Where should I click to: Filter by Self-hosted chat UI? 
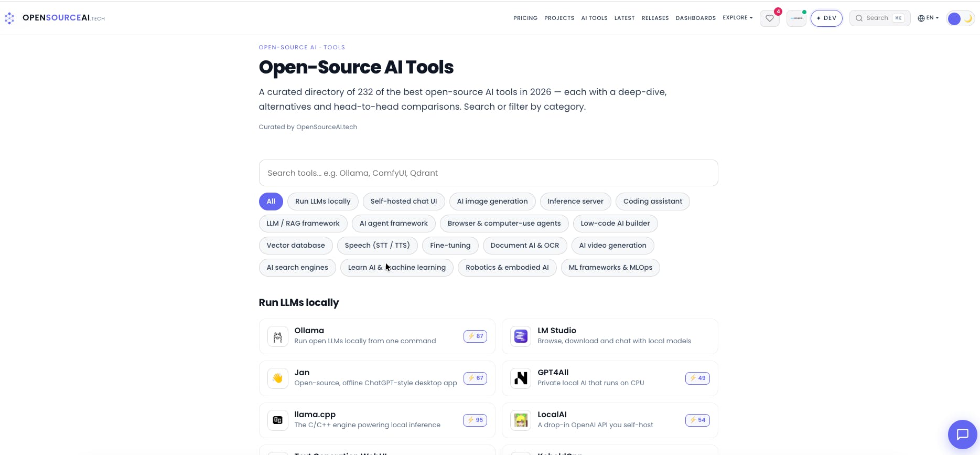point(404,202)
